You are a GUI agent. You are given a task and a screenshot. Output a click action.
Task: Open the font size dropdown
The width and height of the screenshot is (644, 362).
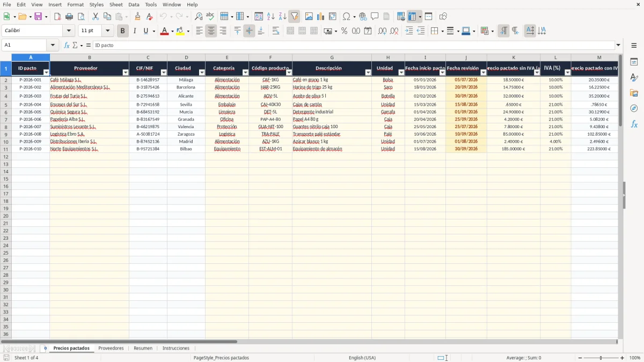click(x=107, y=31)
